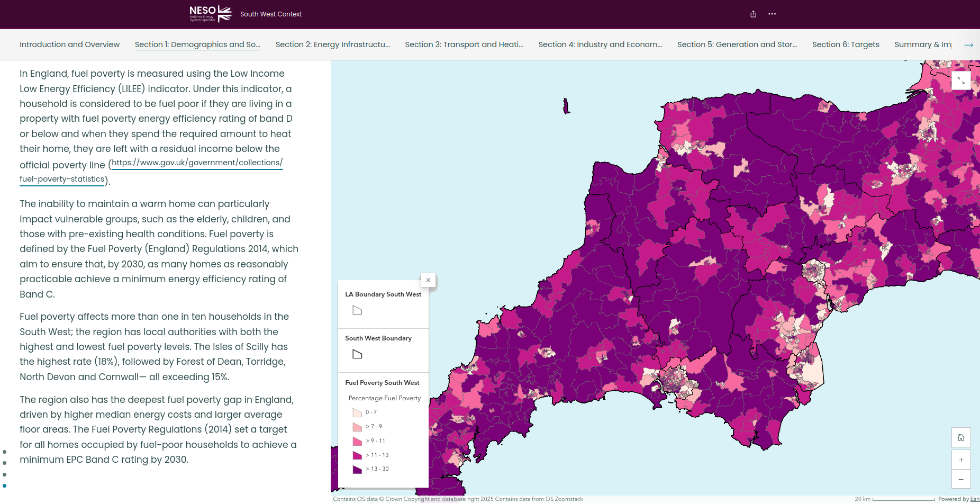Click the 0 - 7 pale pink legend swatch
Image resolution: width=980 pixels, height=503 pixels.
point(357,412)
